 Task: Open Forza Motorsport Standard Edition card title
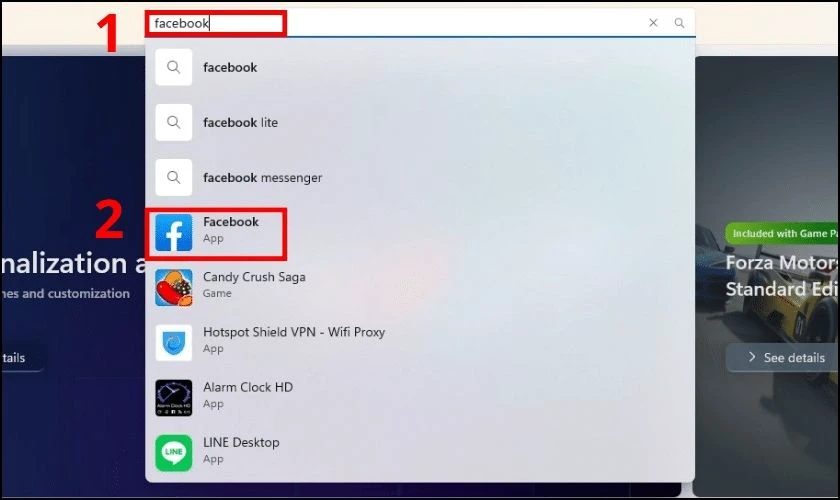782,276
